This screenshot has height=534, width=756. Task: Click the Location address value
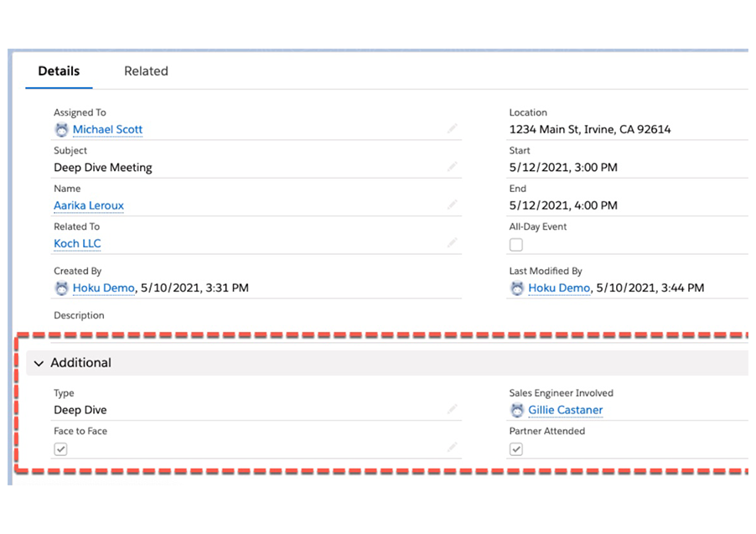[x=590, y=130]
